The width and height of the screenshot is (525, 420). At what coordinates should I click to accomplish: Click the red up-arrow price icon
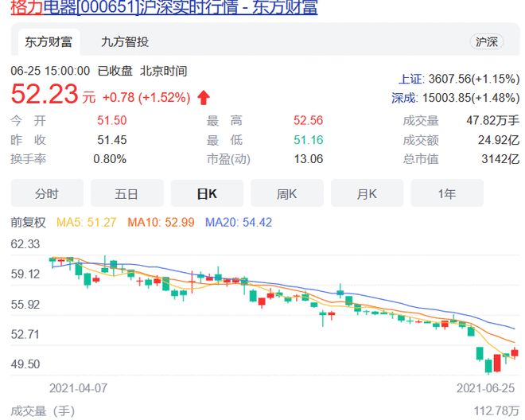[204, 98]
